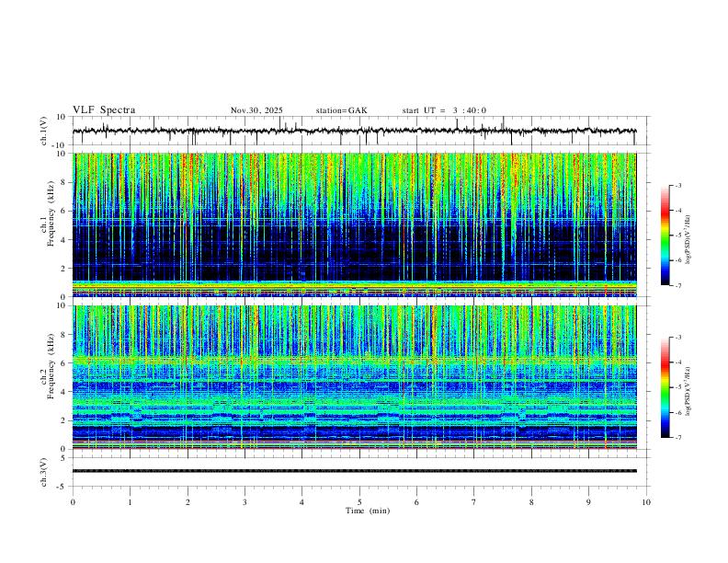Click the "ch.3(V)" axis label
Screen dimensions: 728x563
tap(44, 473)
